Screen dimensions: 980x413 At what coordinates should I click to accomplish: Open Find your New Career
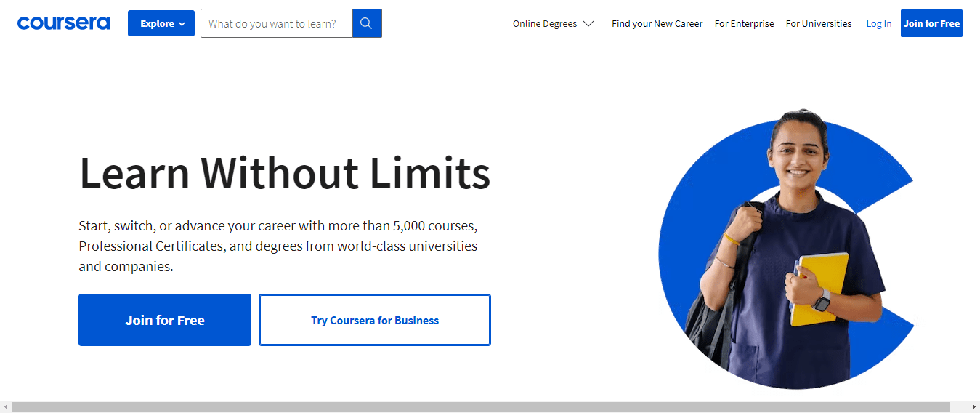(657, 24)
